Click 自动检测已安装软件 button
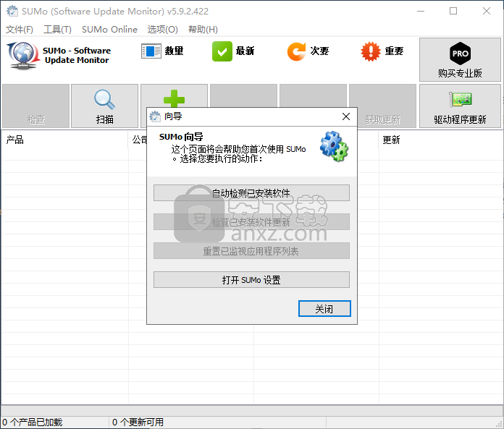Image resolution: width=504 pixels, height=429 pixels. pos(251,192)
